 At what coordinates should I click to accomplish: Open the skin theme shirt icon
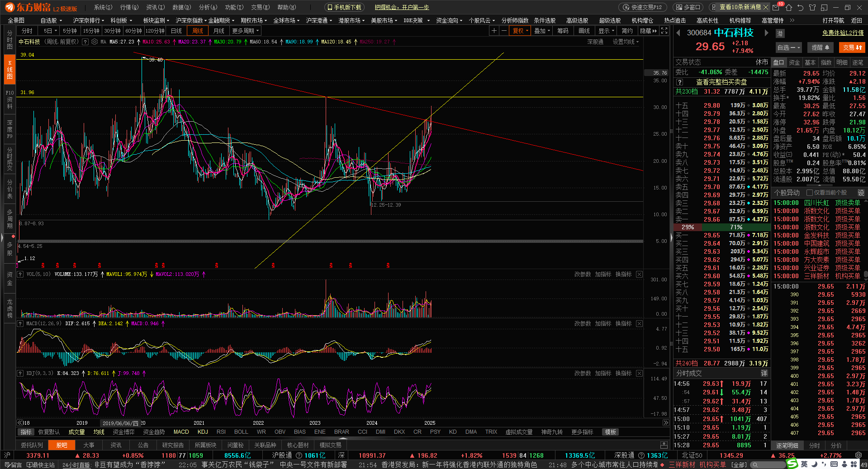point(812,7)
